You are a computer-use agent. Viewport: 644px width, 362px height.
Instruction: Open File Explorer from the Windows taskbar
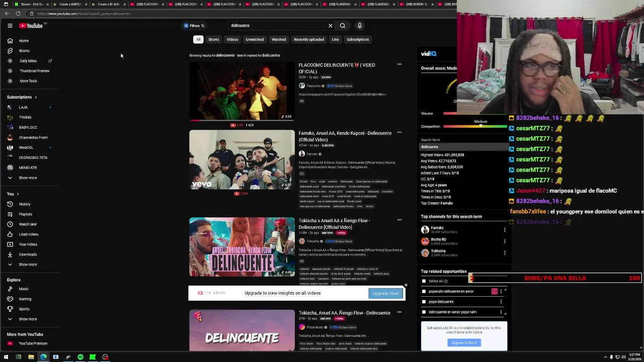pos(31,357)
